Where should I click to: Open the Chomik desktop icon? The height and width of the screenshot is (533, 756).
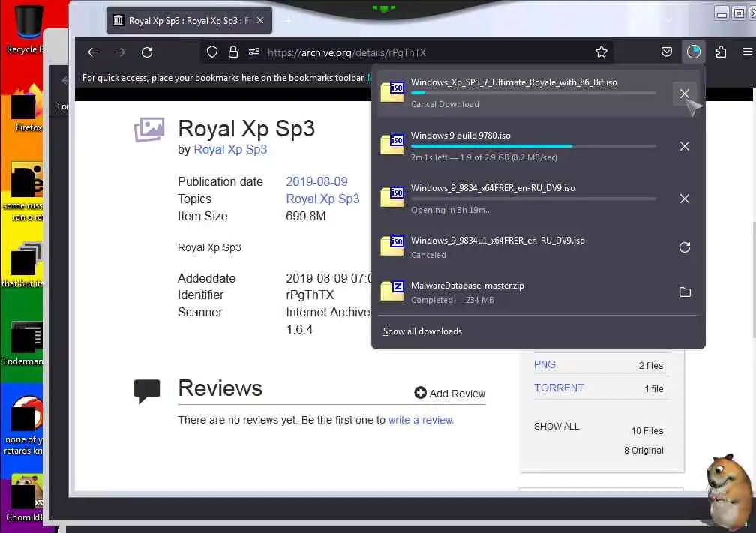[x=24, y=498]
